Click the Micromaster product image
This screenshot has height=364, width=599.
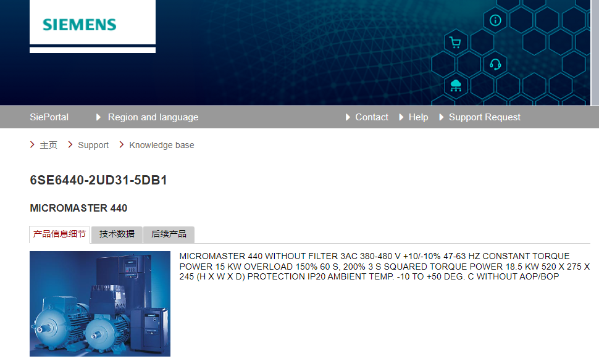[100, 304]
